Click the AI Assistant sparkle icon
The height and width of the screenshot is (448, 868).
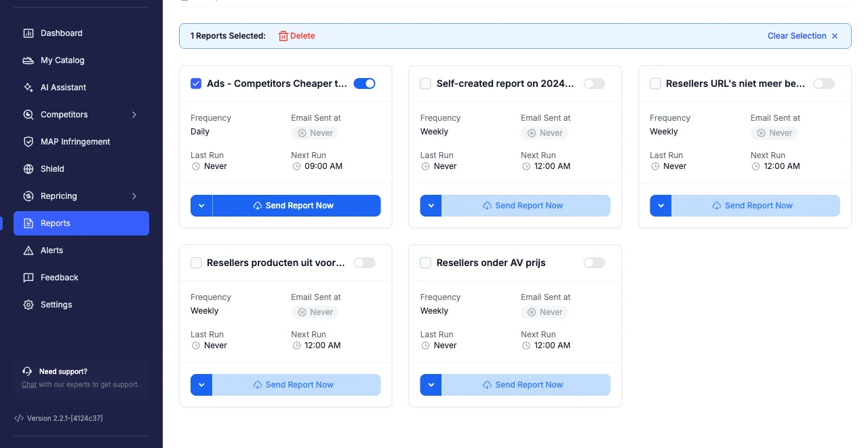click(x=28, y=88)
